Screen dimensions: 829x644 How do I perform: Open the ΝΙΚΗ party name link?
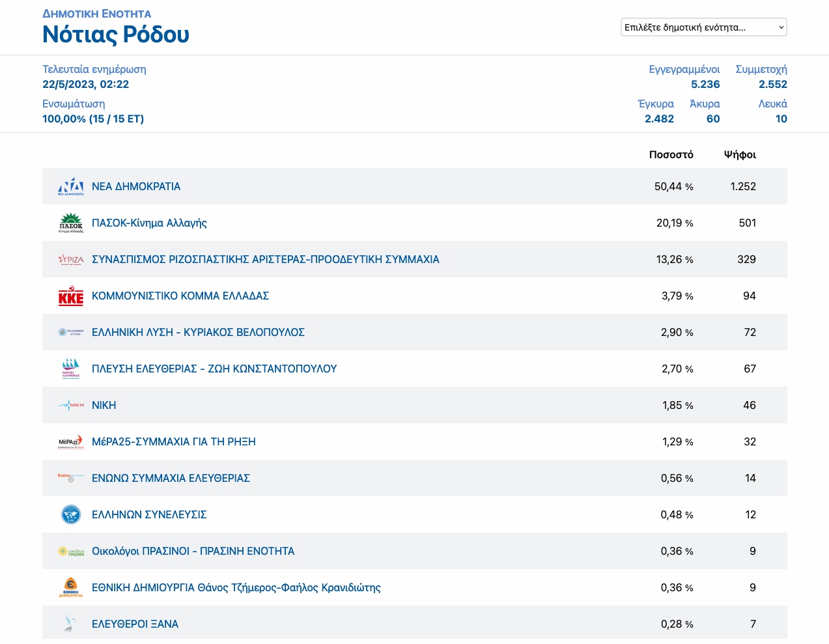pyautogui.click(x=104, y=405)
